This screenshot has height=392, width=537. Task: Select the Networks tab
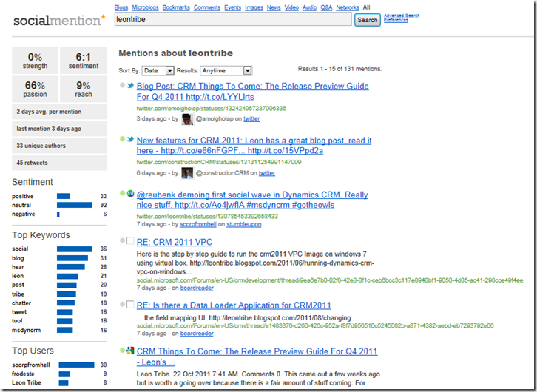click(347, 7)
